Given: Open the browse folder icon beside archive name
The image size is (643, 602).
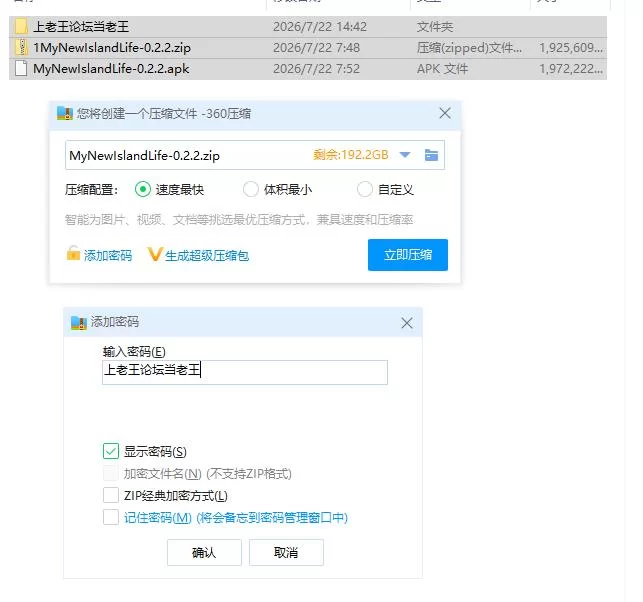Looking at the screenshot, I should point(431,155).
